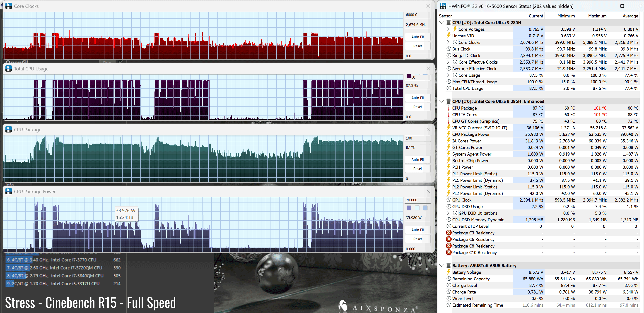Click the Core Clocks window app icon
The image size is (644, 313).
pyautogui.click(x=9, y=6)
